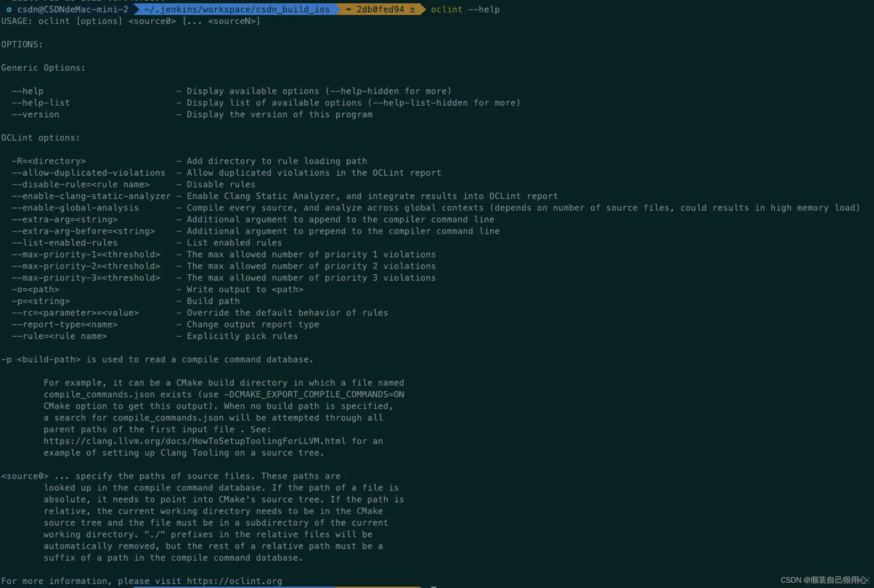Click the typed command oclint --help

point(465,9)
